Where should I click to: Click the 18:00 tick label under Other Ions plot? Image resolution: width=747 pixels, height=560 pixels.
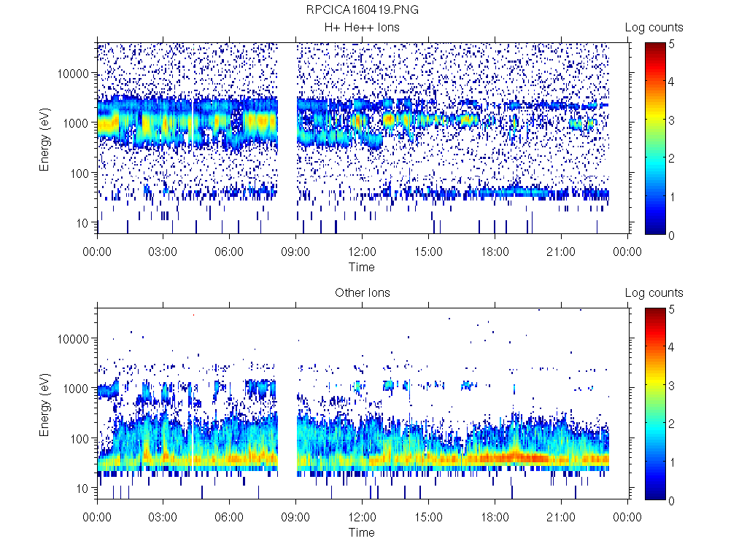495,517
